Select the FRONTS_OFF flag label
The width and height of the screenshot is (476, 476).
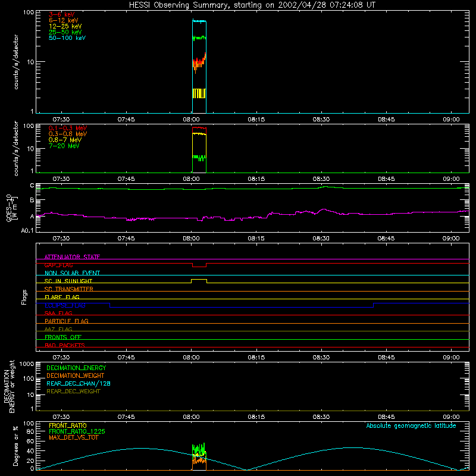coord(63,337)
